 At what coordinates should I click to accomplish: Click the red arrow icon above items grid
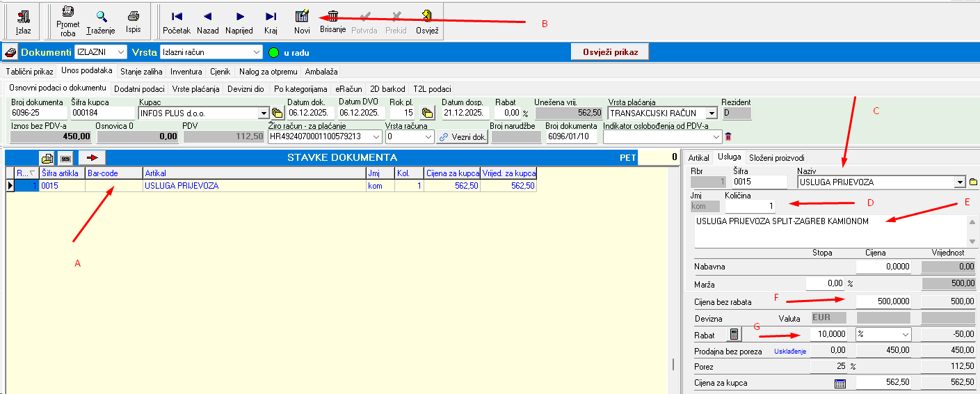pyautogui.click(x=92, y=158)
